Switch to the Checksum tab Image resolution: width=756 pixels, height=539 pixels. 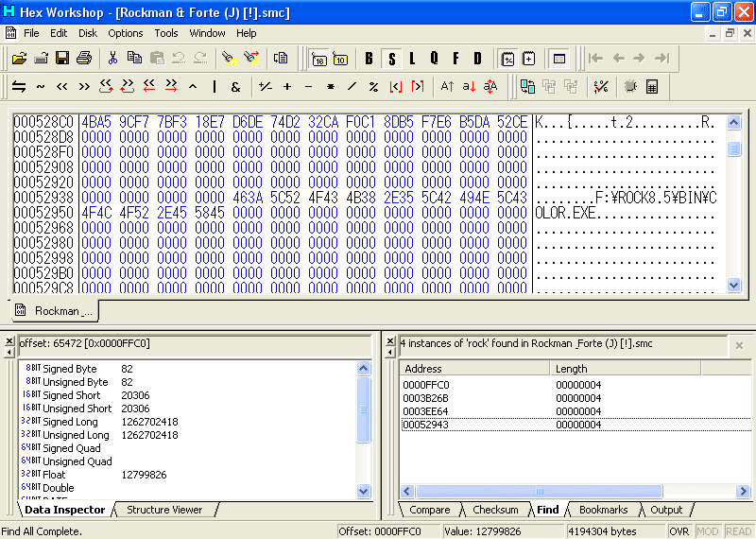tap(495, 510)
